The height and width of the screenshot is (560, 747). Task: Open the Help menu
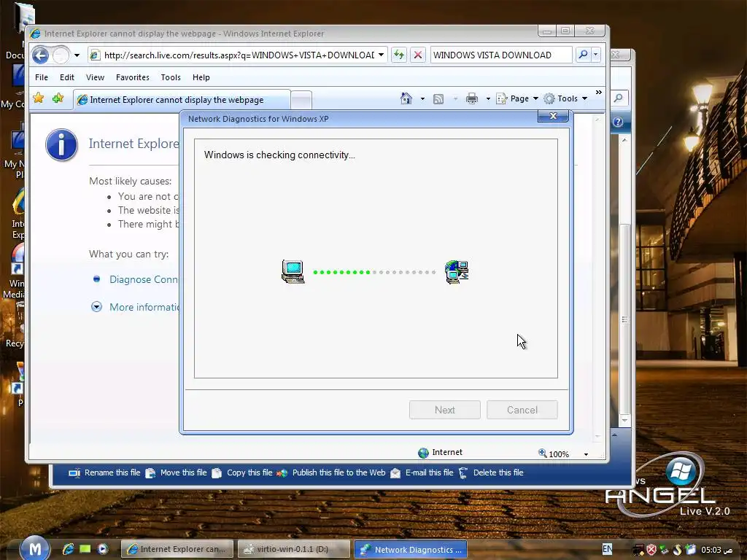click(201, 77)
